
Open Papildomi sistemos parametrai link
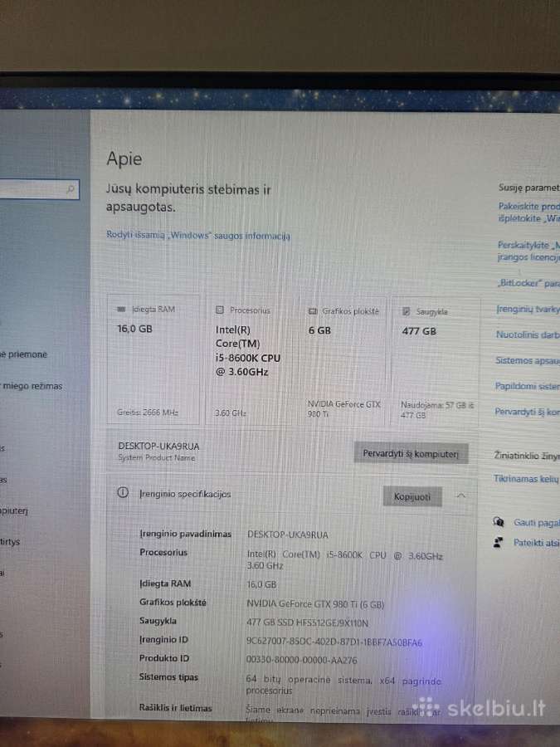tap(527, 386)
